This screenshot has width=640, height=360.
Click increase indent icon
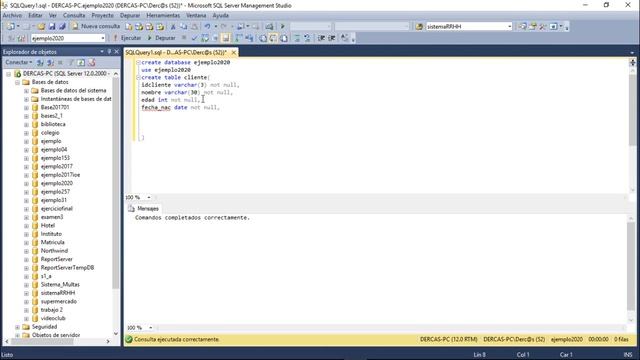tap(332, 38)
